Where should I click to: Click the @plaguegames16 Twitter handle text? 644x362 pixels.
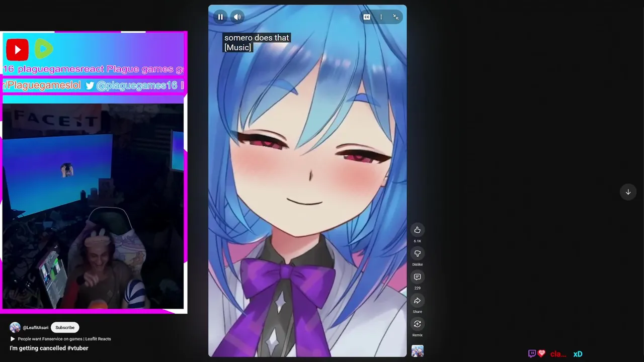[137, 85]
